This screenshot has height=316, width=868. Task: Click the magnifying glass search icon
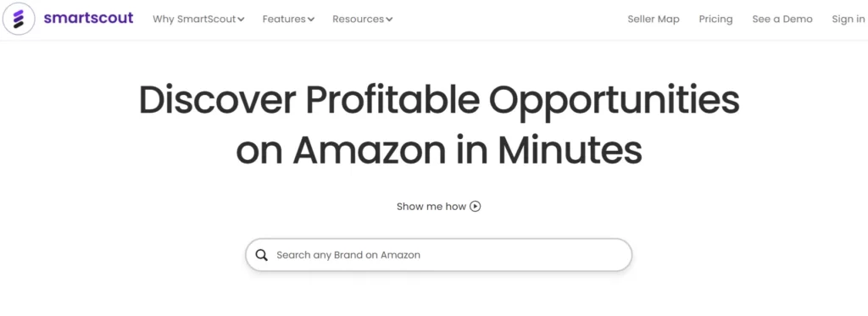261,255
